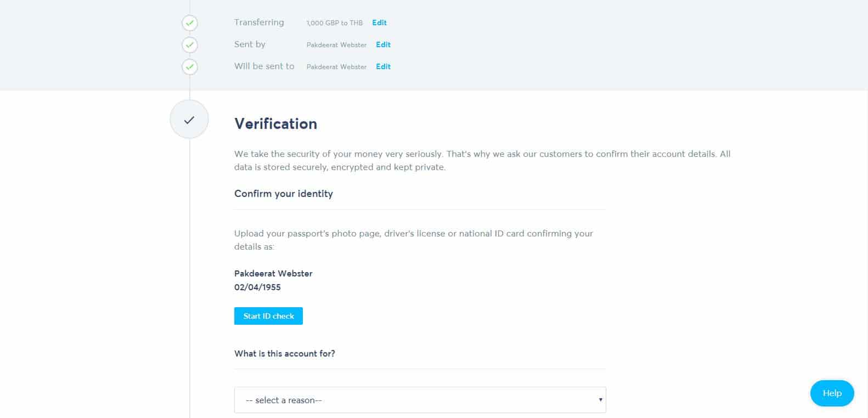Click the What is this account for heading
The image size is (868, 418).
tap(284, 354)
